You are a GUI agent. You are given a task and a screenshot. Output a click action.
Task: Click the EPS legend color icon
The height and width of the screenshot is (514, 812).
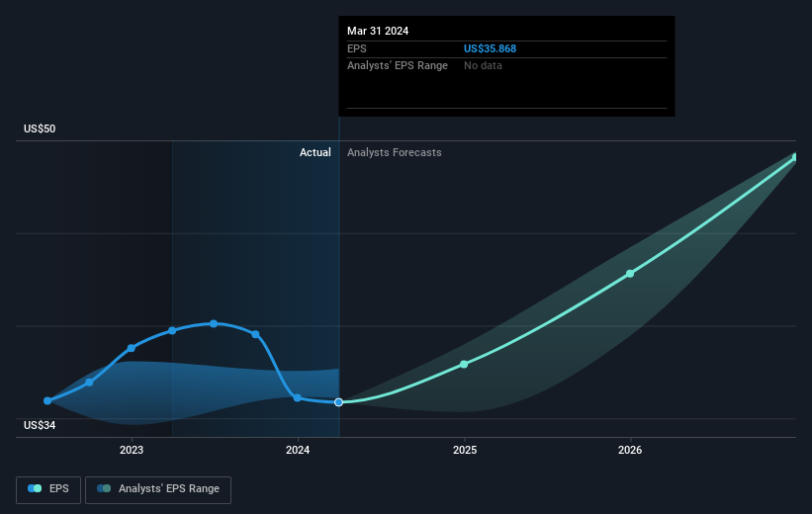[x=35, y=488]
